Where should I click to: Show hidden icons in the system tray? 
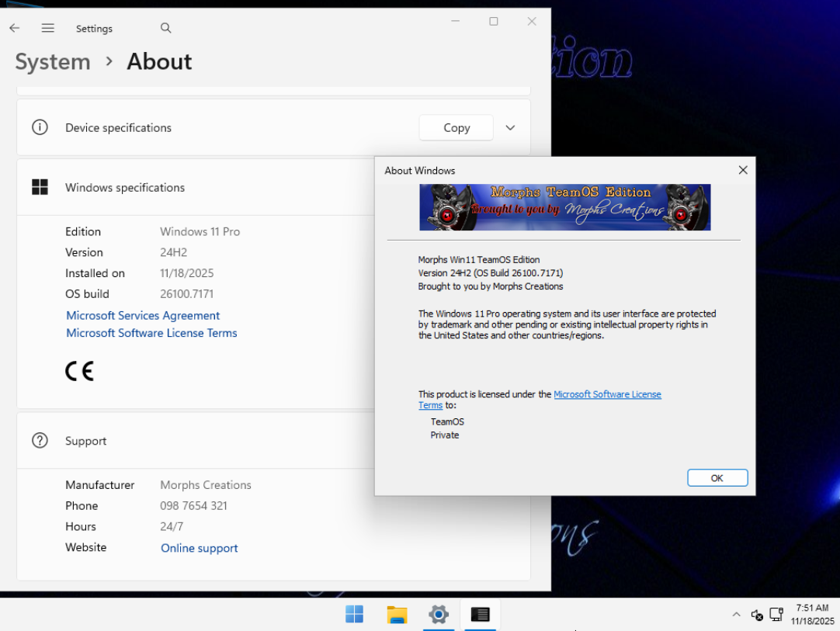coord(736,615)
